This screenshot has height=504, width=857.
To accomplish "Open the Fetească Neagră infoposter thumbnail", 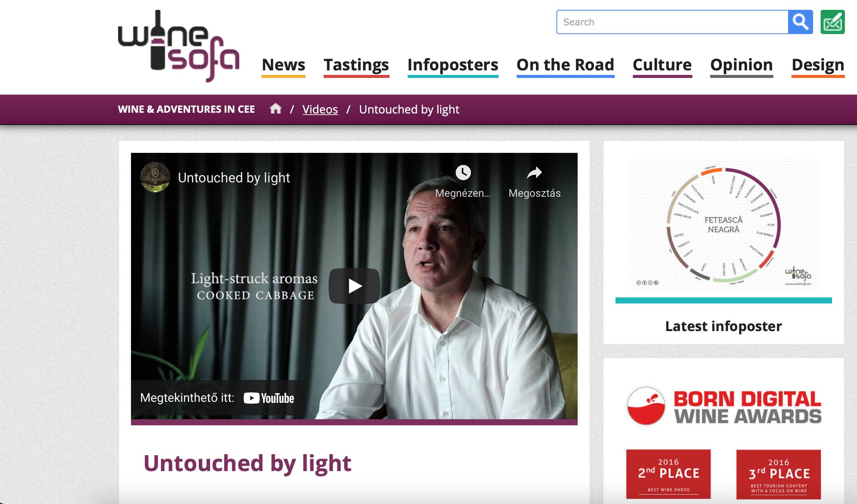I will [723, 225].
